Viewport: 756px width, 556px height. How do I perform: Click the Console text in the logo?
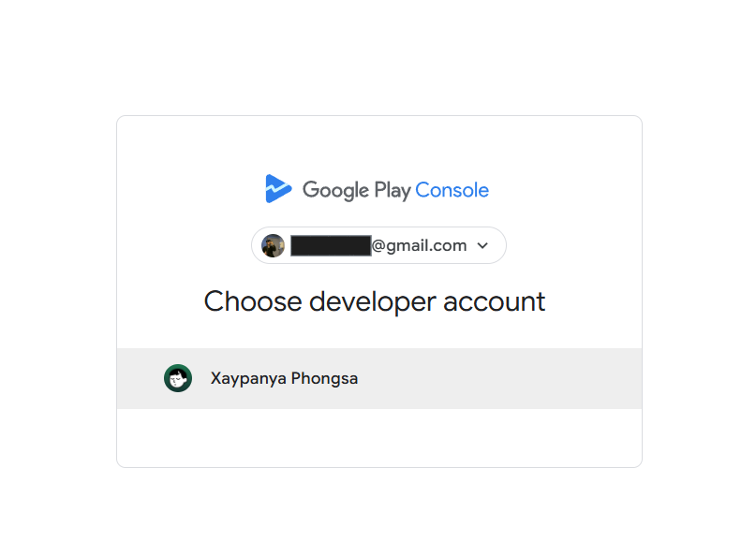pos(453,190)
